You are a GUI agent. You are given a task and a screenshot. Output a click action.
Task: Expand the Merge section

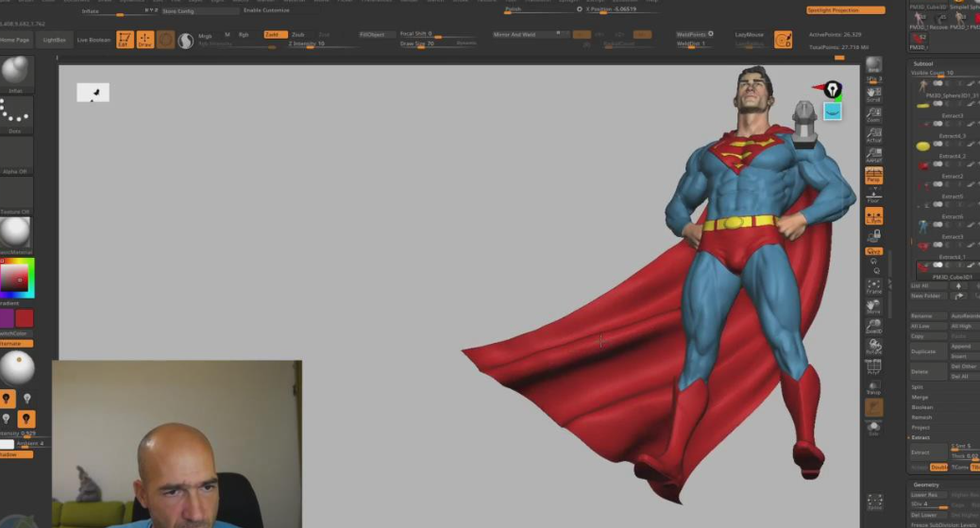click(920, 398)
